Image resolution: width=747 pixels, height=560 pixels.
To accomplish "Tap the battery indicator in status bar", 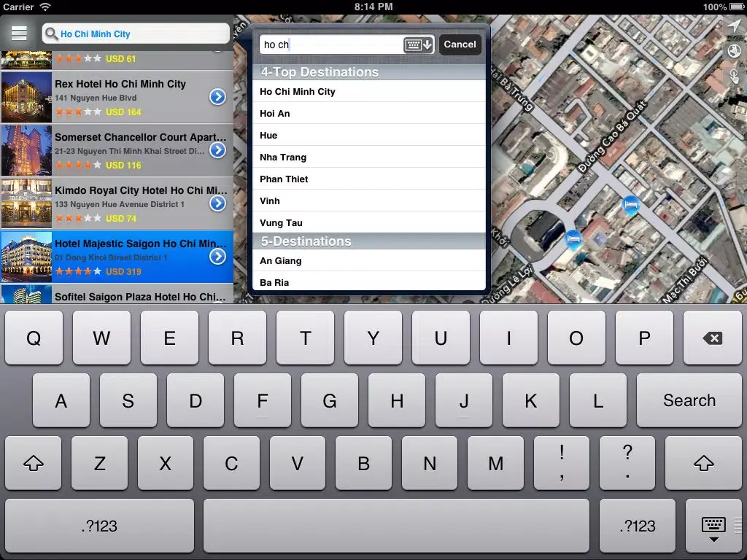I will point(735,7).
